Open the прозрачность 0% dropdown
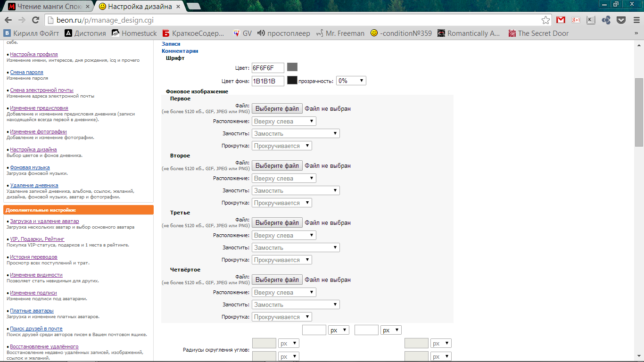644x362 pixels. click(x=351, y=81)
